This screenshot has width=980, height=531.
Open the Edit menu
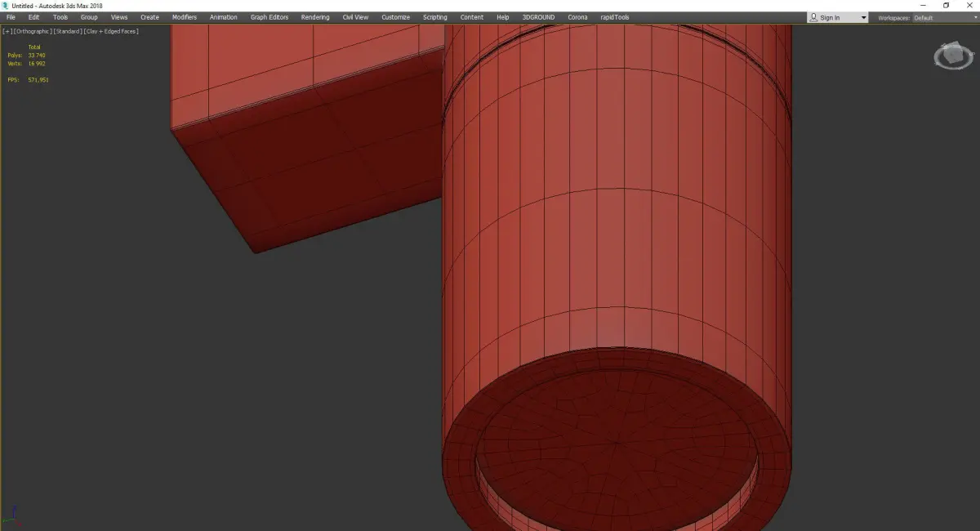click(x=33, y=17)
